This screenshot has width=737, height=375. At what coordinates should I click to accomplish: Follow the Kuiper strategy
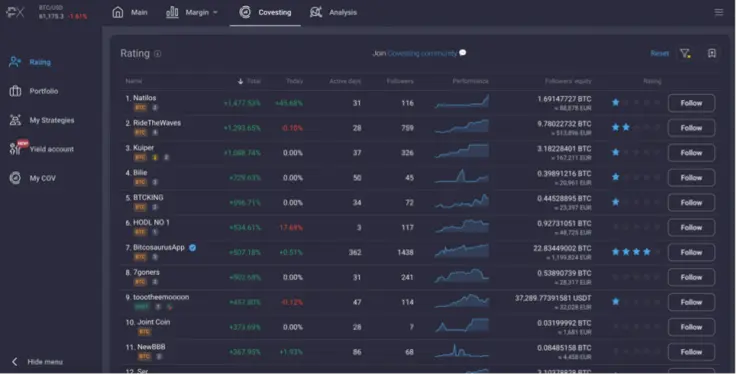pos(691,153)
